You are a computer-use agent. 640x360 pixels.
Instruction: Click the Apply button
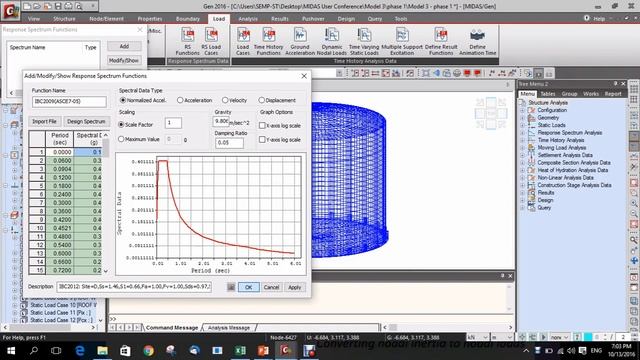click(x=295, y=287)
